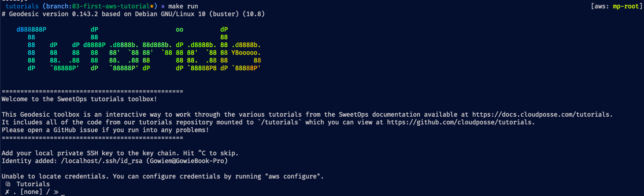Image resolution: width=644 pixels, height=196 pixels.
Task: Click the » chevron before make run
Action: [163, 6]
